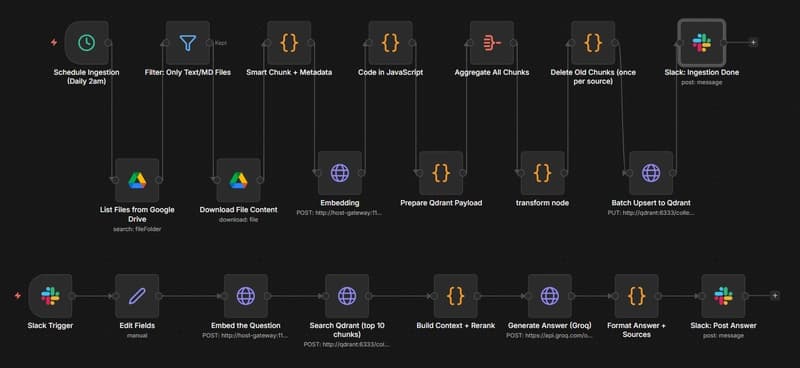This screenshot has height=368, width=800.
Task: Select the Slack: Ingestion Done node
Action: (702, 43)
